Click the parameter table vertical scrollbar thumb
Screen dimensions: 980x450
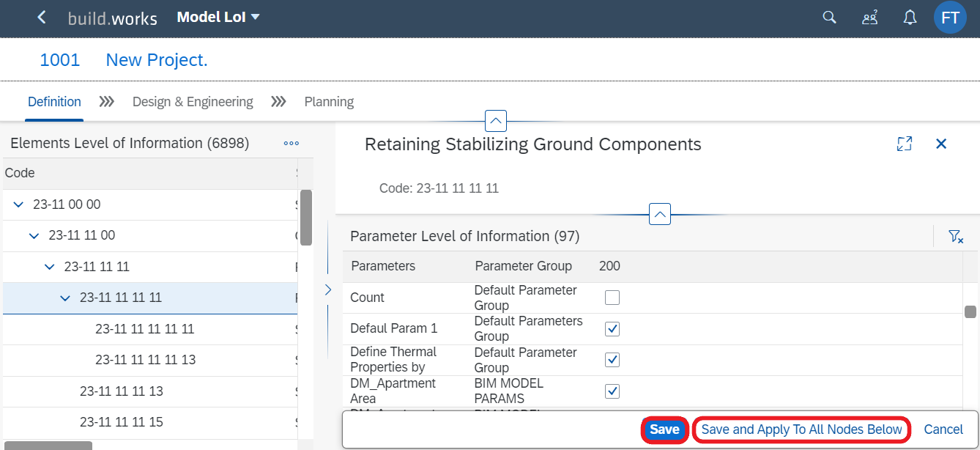(x=970, y=311)
